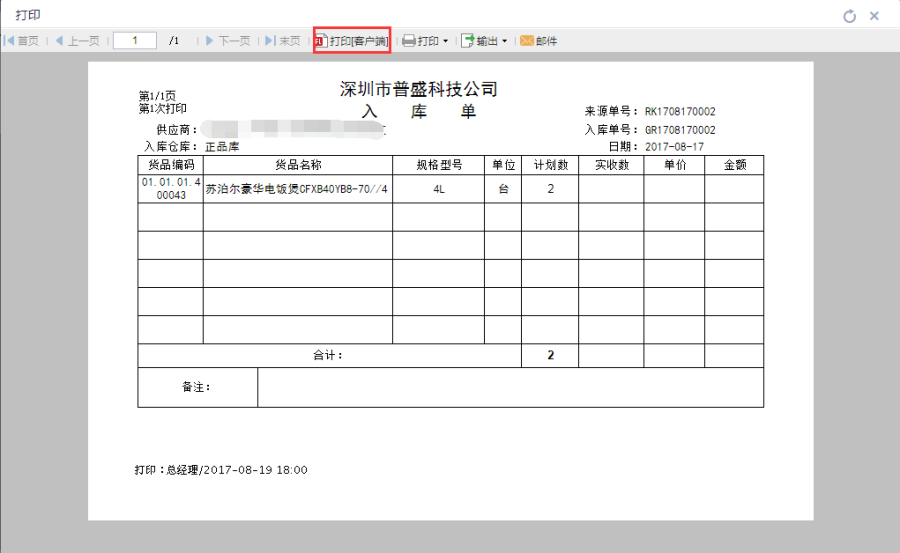900x553 pixels.
Task: Click the 打印[客户端] client print button
Action: pos(351,41)
